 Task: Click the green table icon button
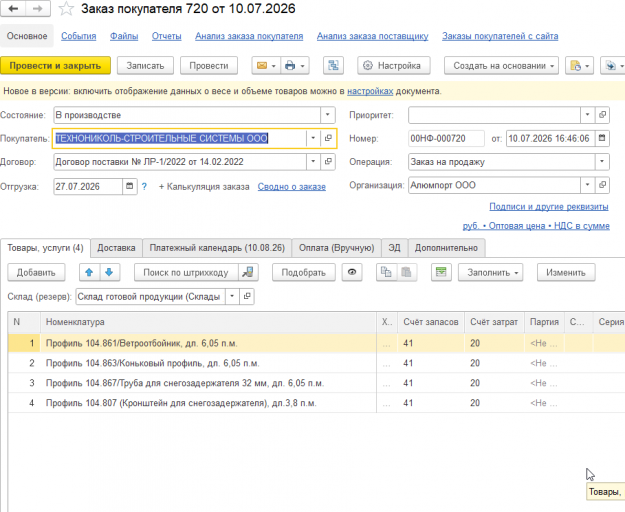(x=441, y=273)
